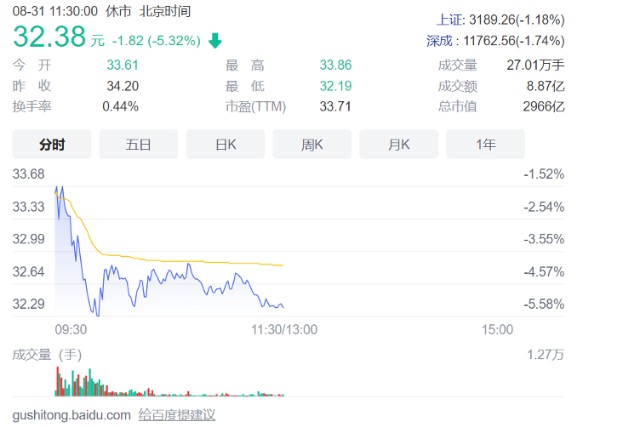Click the 总市值 market cap value
The width and height of the screenshot is (640, 427).
click(544, 107)
